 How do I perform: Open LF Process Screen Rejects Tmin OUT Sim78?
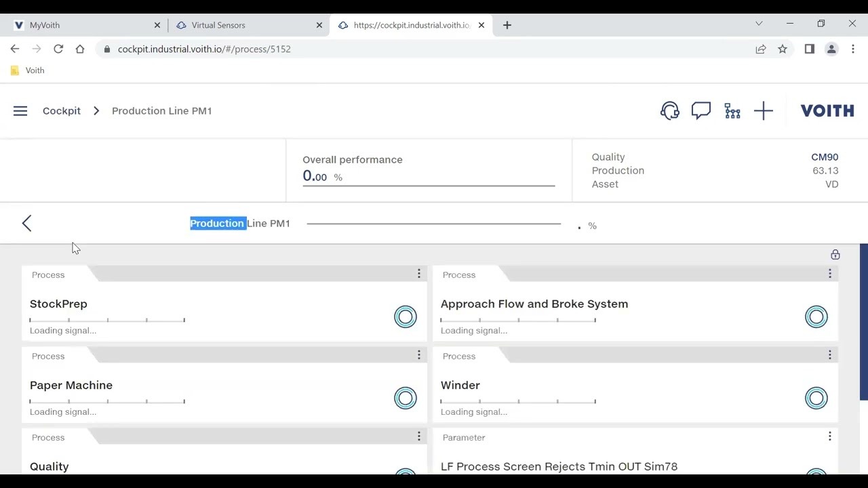coord(635,453)
